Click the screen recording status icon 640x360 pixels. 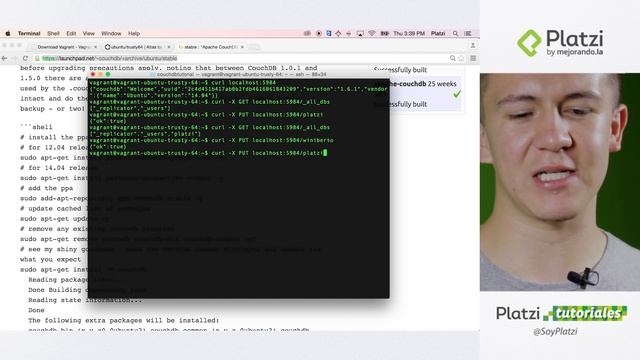[x=319, y=33]
